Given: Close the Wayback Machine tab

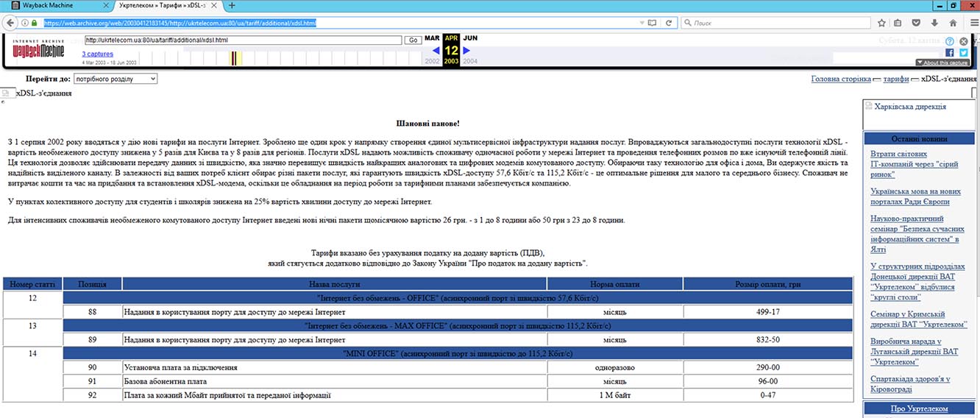Looking at the screenshot, I should 105,5.
